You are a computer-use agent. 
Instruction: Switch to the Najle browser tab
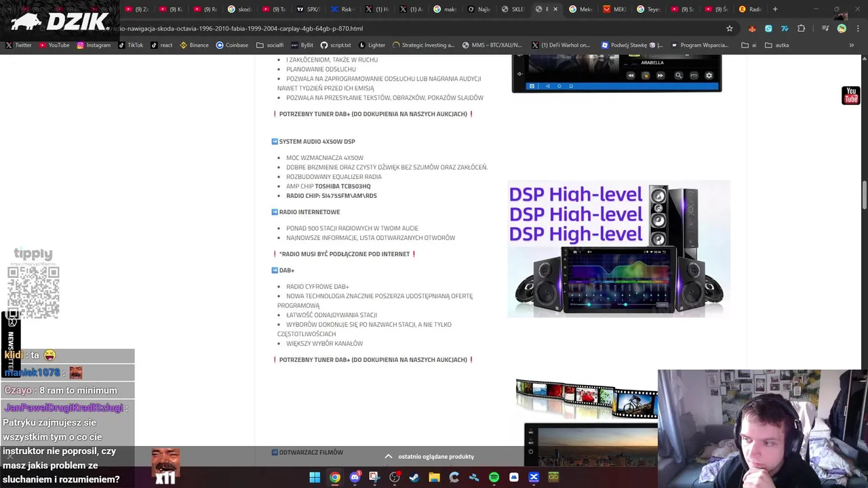point(479,9)
